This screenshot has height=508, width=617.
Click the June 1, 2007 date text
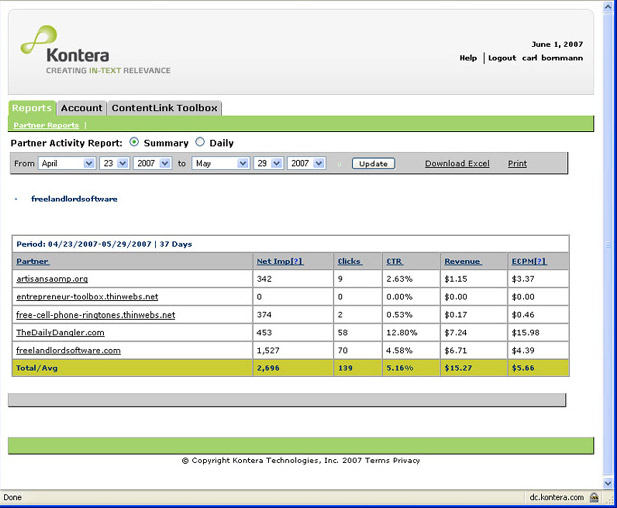[x=557, y=44]
